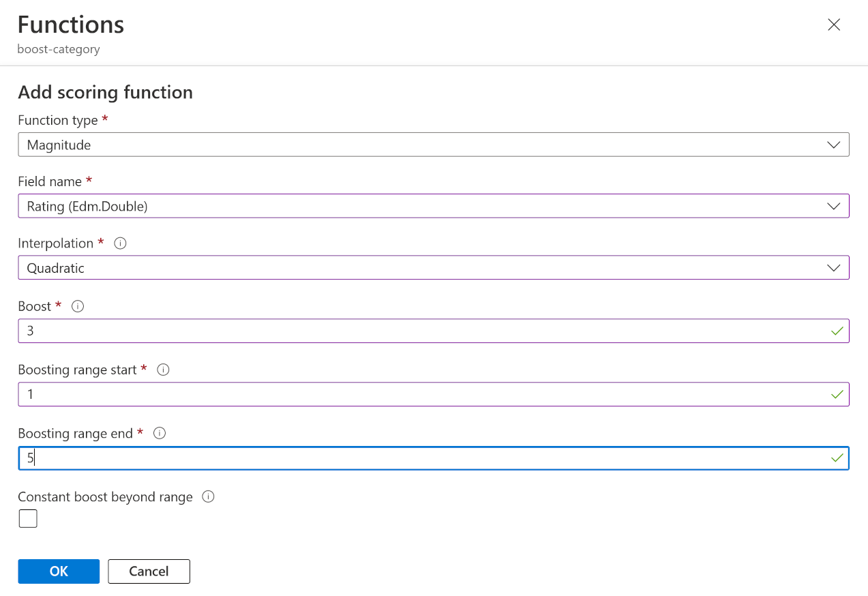Click the OK button
The height and width of the screenshot is (596, 868).
tap(59, 571)
